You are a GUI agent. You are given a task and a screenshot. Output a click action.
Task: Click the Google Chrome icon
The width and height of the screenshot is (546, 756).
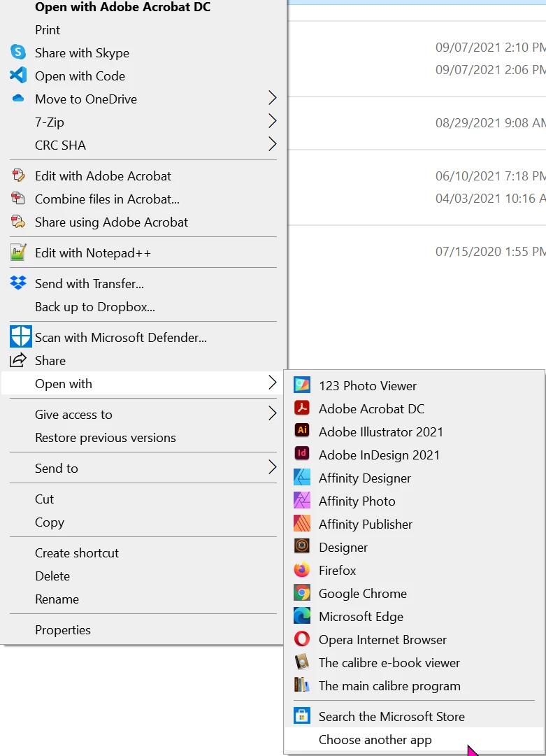pyautogui.click(x=302, y=592)
